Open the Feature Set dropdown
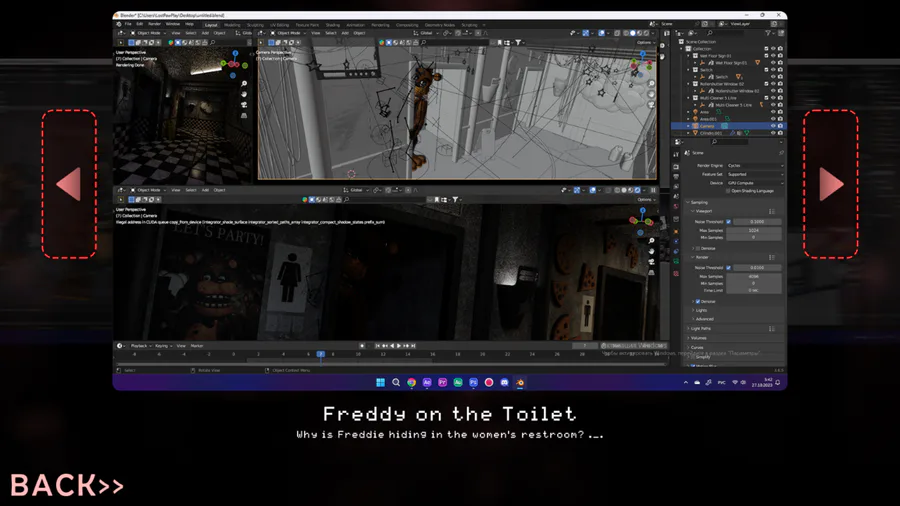 click(x=755, y=174)
